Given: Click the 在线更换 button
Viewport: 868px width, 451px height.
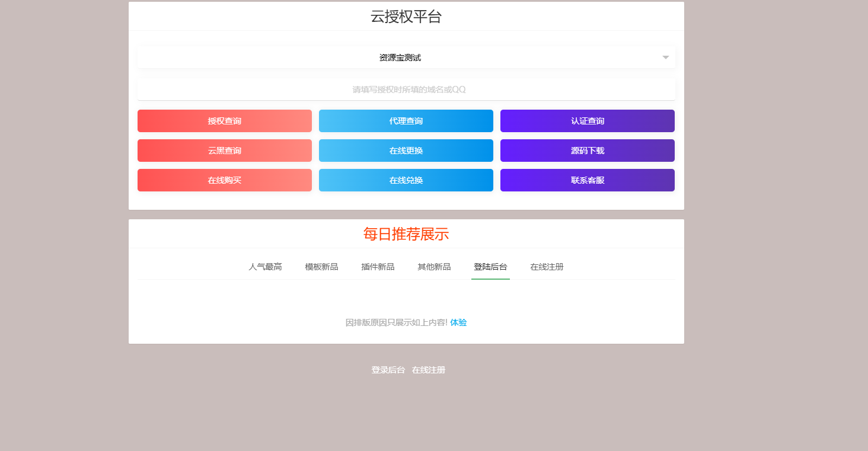Looking at the screenshot, I should pyautogui.click(x=406, y=151).
